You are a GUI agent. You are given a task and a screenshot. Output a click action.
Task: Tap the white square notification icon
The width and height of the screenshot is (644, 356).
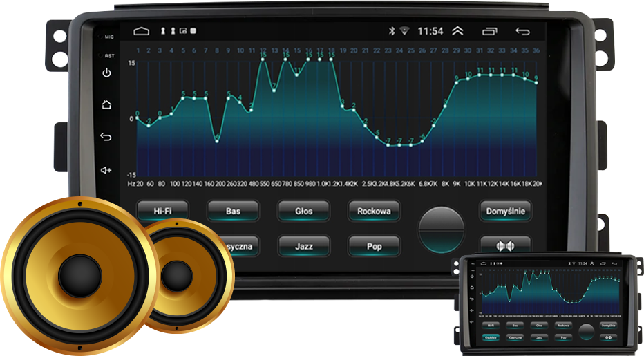click(x=193, y=31)
